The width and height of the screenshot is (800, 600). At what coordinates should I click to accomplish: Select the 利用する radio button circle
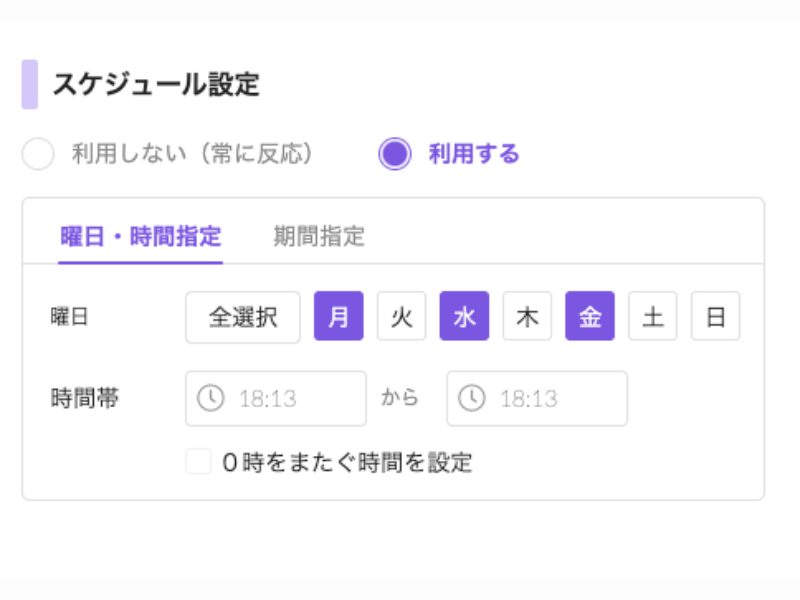coord(395,154)
